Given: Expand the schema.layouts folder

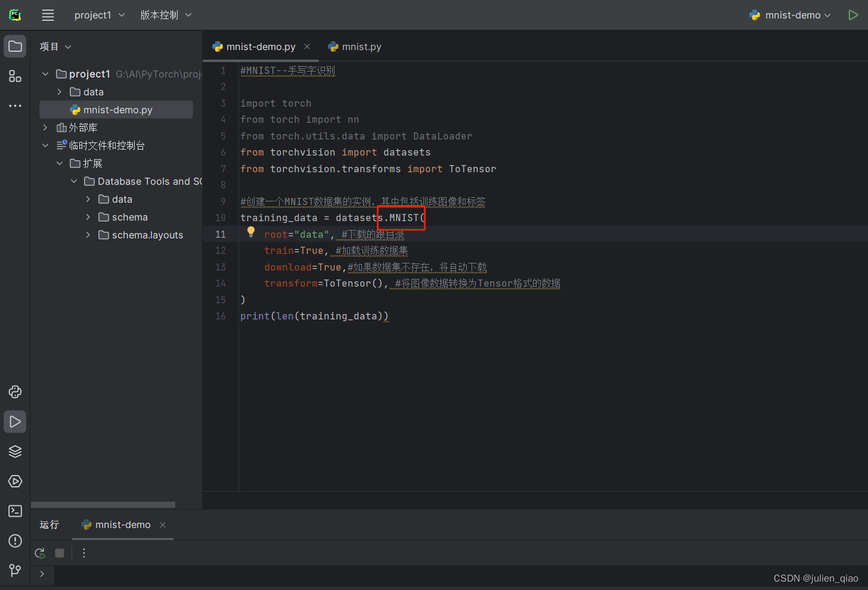Looking at the screenshot, I should pos(88,235).
